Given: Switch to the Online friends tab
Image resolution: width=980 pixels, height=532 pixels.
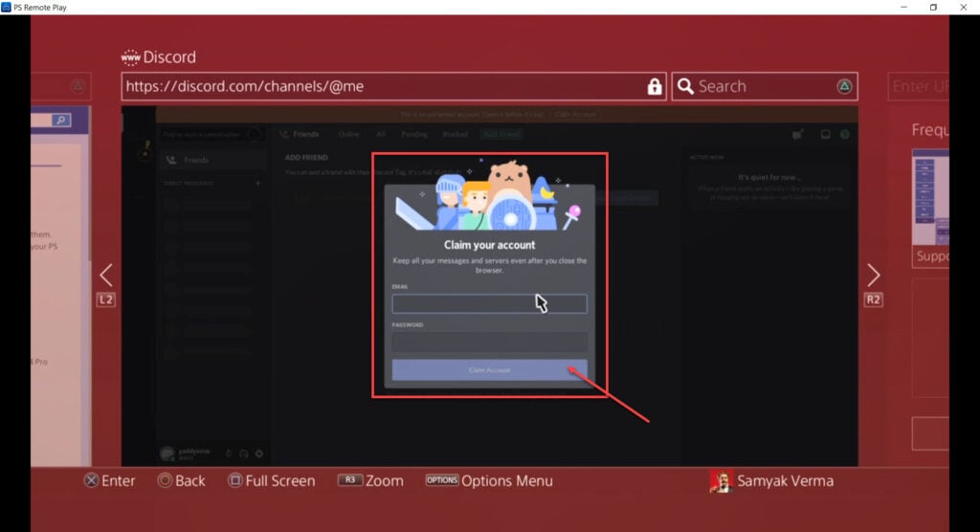Looking at the screenshot, I should coord(348,134).
